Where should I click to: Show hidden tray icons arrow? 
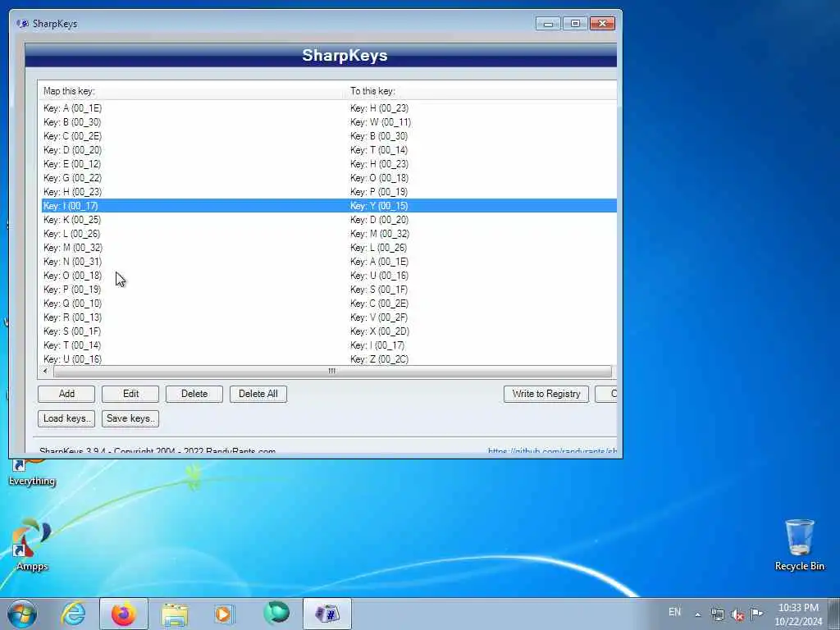697,614
